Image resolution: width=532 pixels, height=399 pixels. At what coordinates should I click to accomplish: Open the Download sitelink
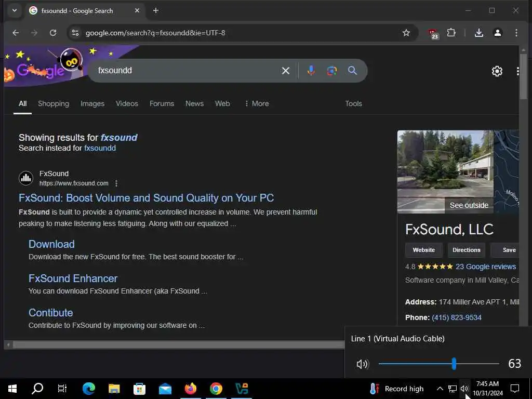tap(51, 244)
